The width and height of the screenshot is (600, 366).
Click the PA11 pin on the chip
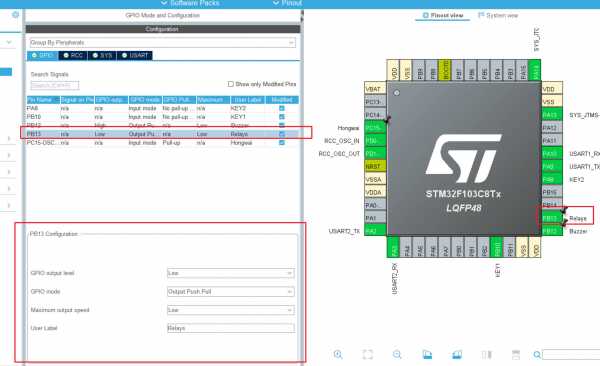click(552, 141)
